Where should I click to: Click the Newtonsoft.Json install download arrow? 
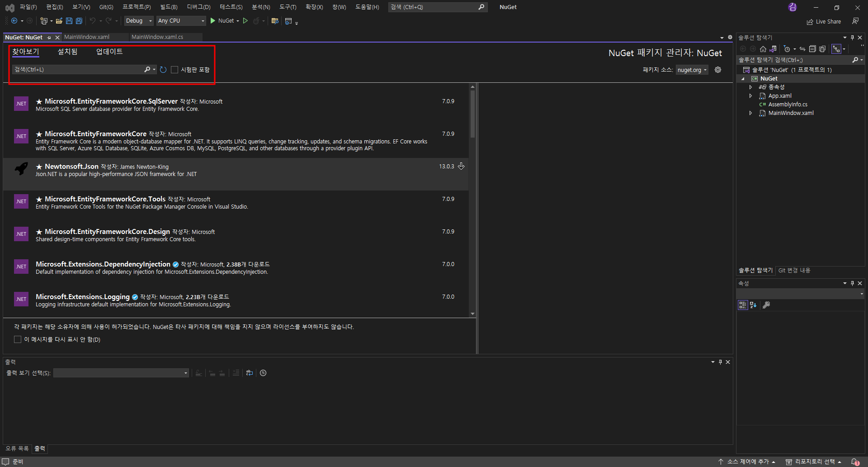pyautogui.click(x=461, y=166)
